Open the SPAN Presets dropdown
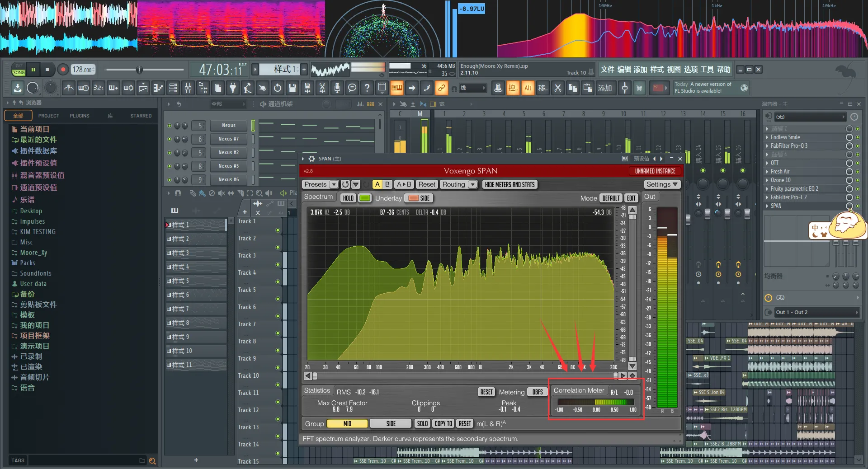Viewport: 868px width, 469px height. tap(320, 184)
